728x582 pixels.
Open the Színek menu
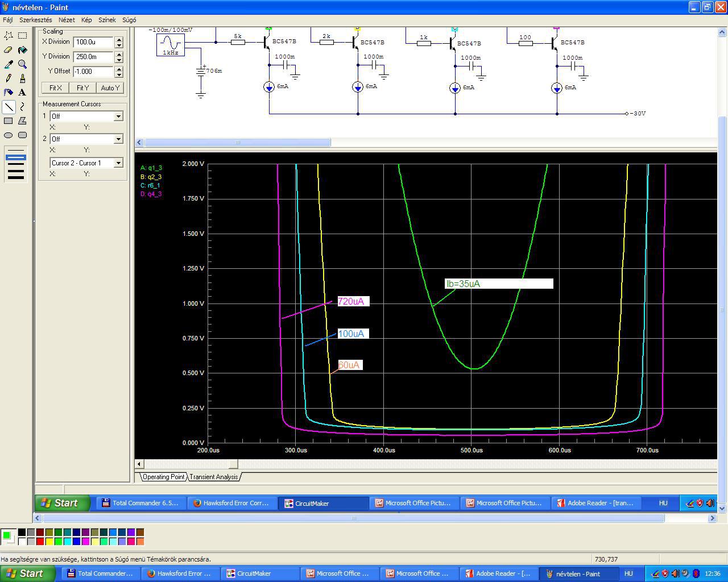pos(107,20)
